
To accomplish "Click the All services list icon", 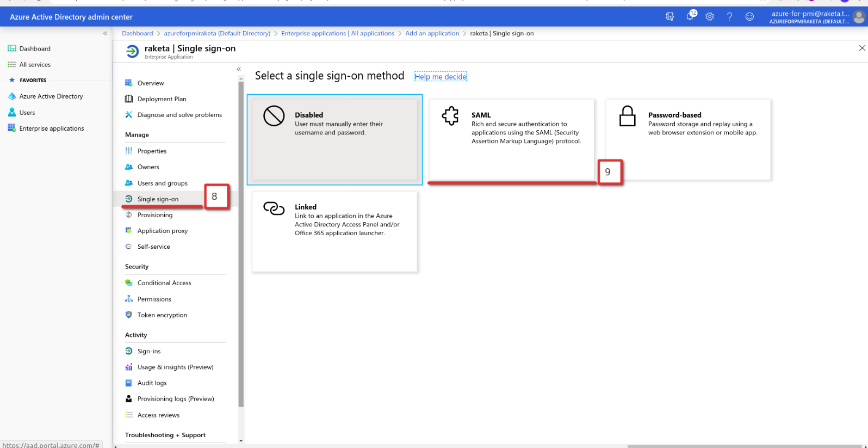I will (12, 64).
